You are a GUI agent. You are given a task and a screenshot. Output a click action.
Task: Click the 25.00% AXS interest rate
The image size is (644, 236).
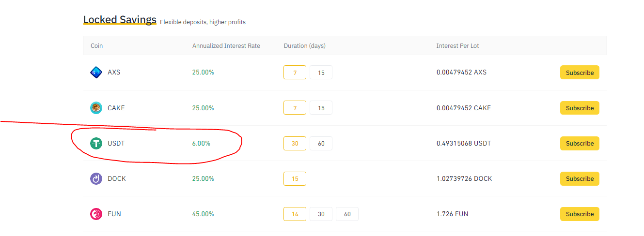click(x=203, y=73)
